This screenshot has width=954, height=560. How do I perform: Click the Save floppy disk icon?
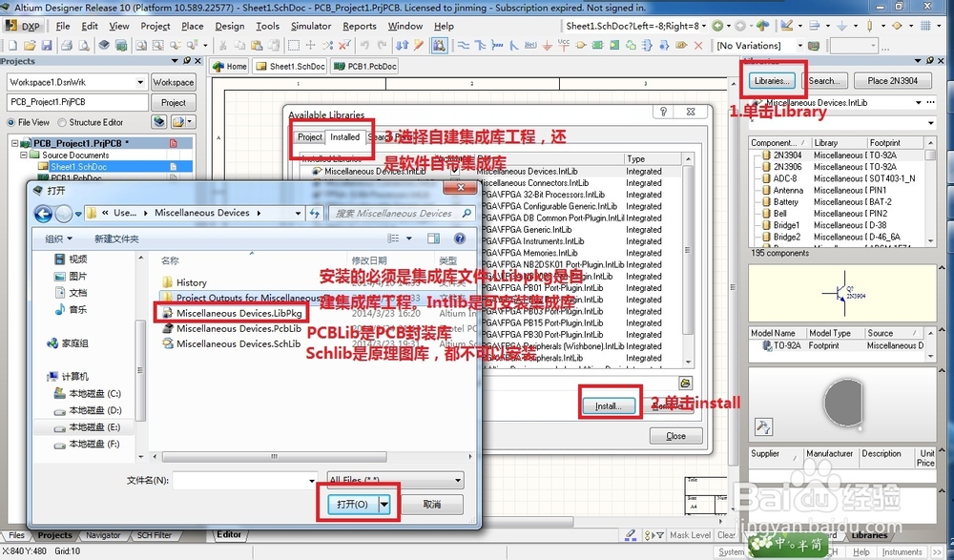point(46,46)
